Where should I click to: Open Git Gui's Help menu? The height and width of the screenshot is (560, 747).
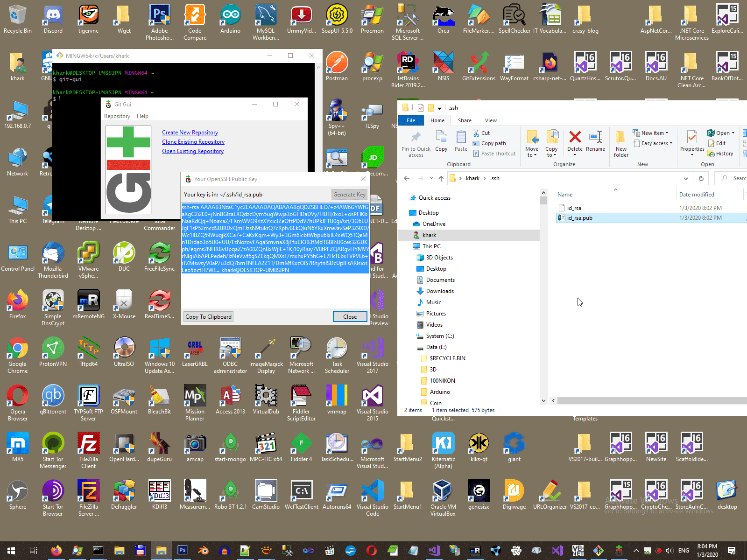(x=142, y=116)
